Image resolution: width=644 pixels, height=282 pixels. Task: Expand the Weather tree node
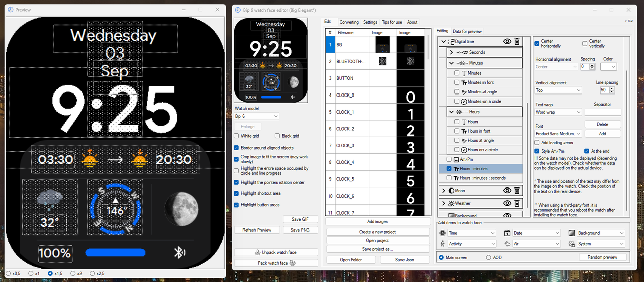point(443,203)
